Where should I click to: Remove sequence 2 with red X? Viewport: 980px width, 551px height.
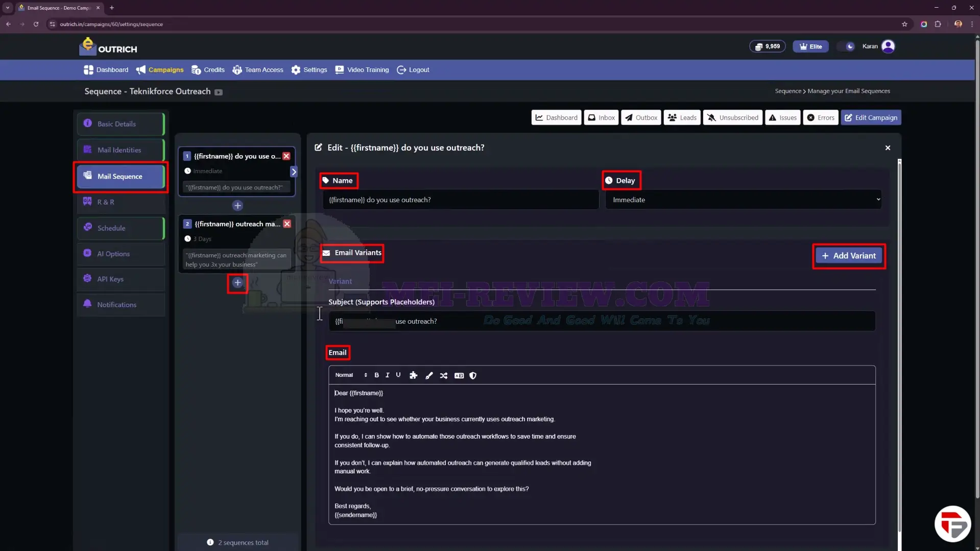tap(287, 224)
